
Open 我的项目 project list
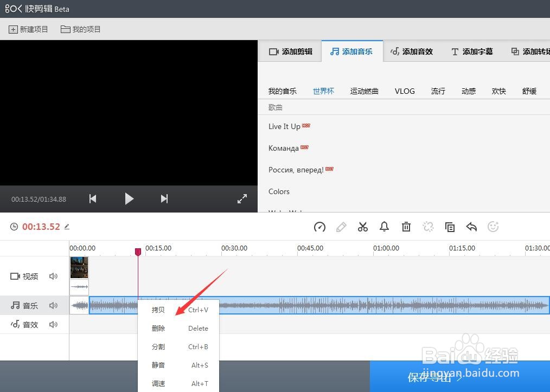click(81, 29)
